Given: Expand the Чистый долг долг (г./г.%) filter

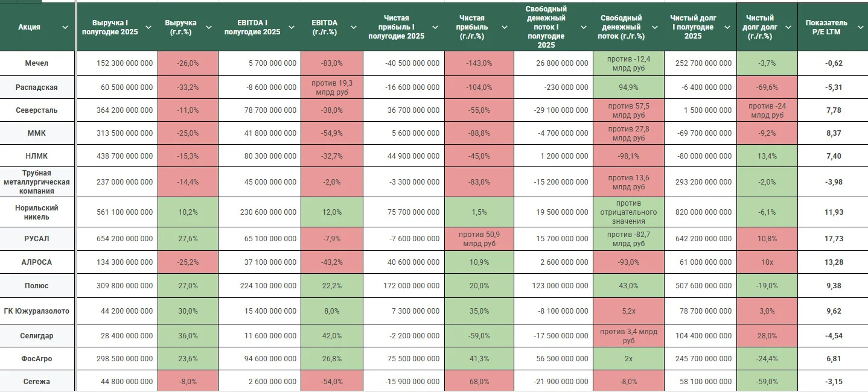Looking at the screenshot, I should [x=788, y=27].
